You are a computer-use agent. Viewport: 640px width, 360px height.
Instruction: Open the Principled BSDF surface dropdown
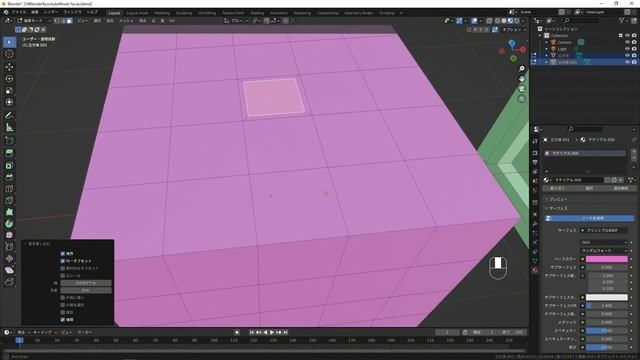coord(603,230)
